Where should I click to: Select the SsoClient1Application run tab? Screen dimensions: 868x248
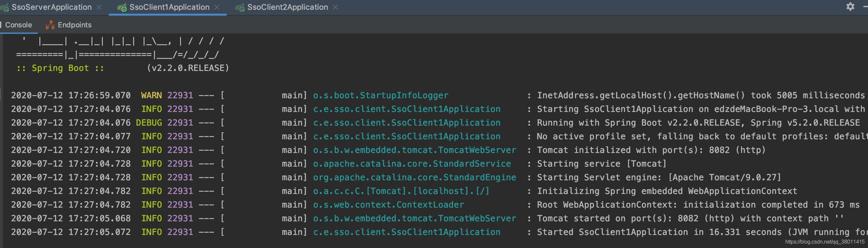click(169, 7)
